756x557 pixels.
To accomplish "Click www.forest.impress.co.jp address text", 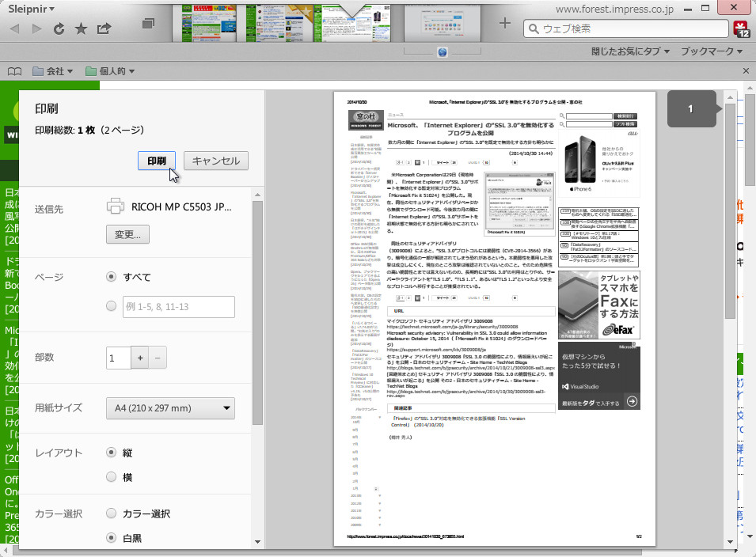I will coord(614,9).
